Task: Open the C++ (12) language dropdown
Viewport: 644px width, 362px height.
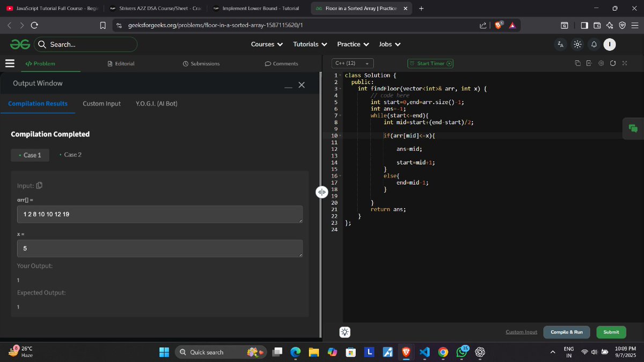Action: point(352,63)
